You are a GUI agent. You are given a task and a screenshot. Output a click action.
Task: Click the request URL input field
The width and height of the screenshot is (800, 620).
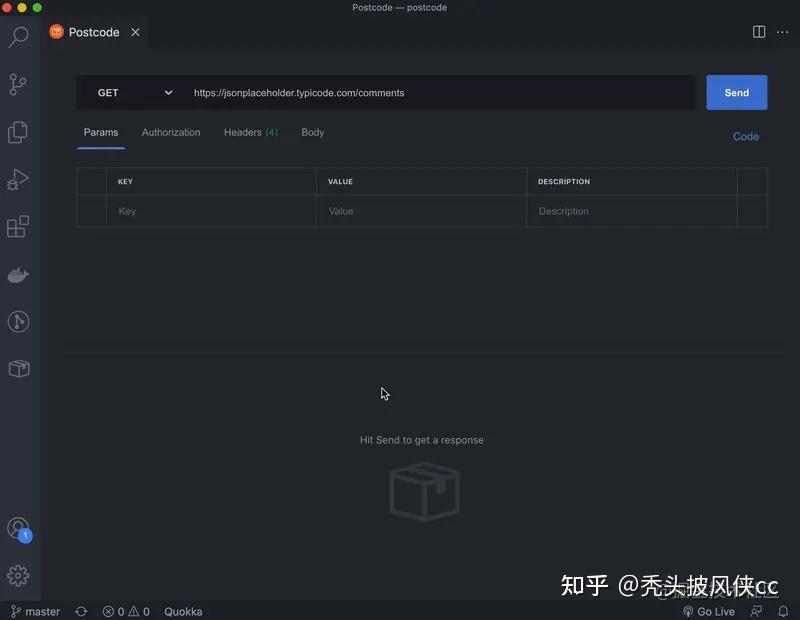point(439,93)
